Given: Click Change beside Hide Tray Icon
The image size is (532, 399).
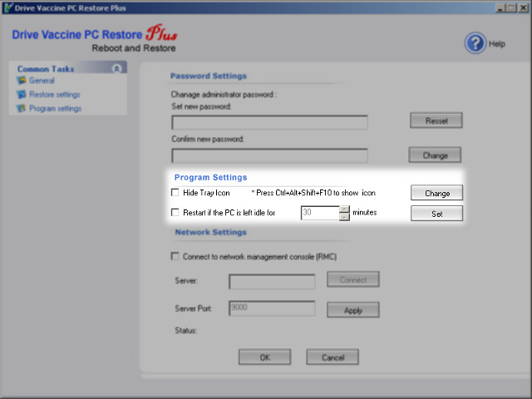Looking at the screenshot, I should 436,193.
